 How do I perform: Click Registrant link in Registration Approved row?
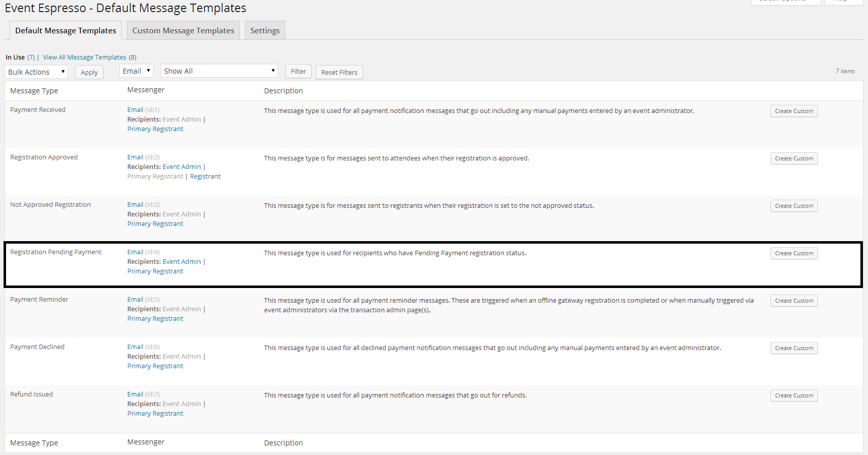click(205, 176)
